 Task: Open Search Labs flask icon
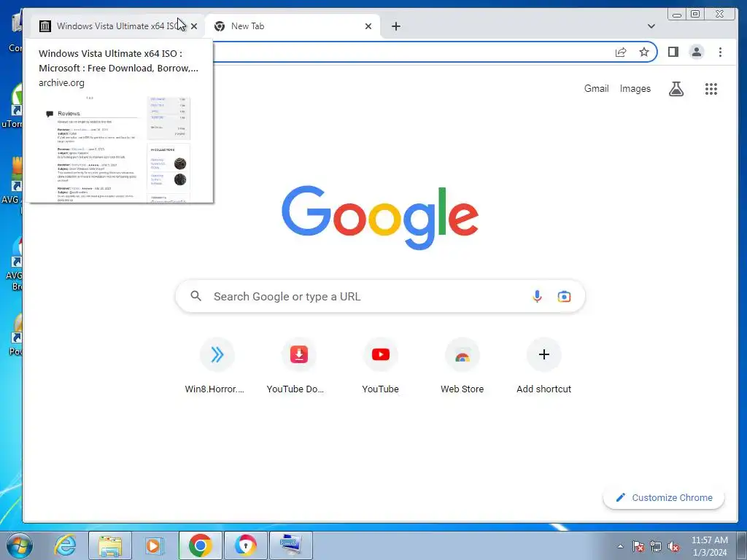point(676,88)
